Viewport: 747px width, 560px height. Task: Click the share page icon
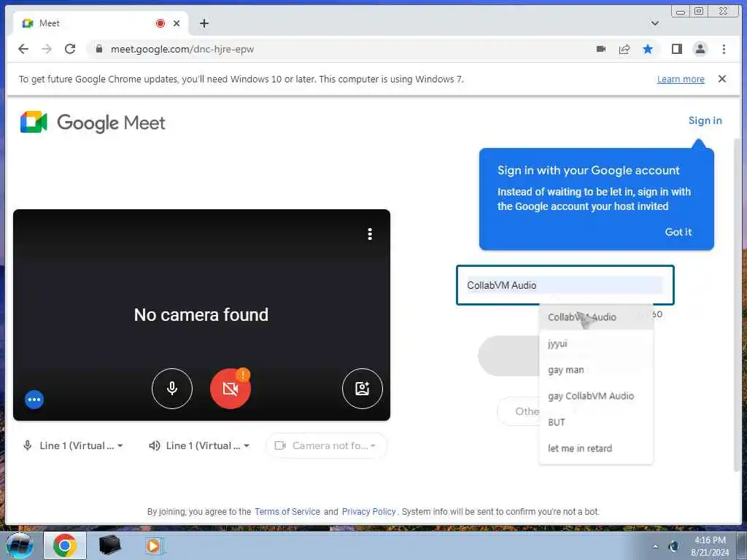[x=624, y=49]
